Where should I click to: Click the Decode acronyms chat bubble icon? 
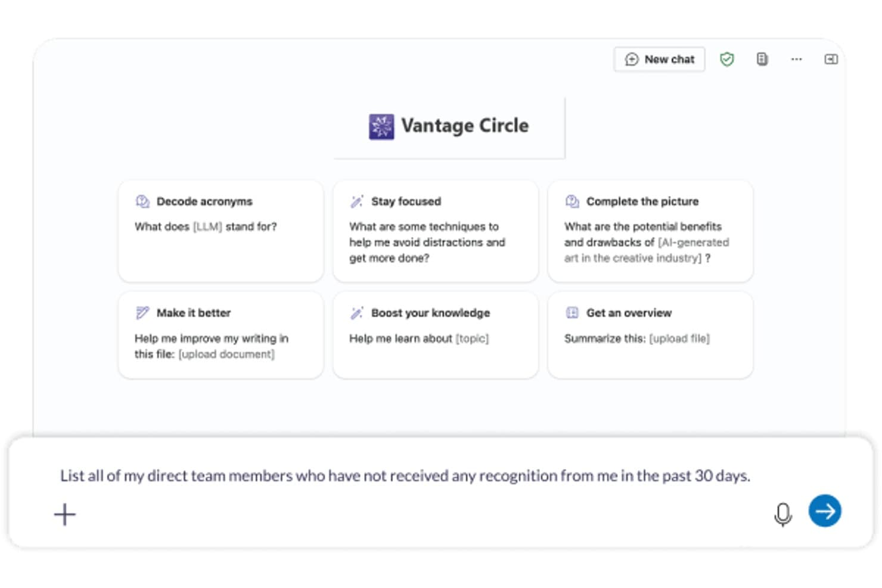pos(142,201)
